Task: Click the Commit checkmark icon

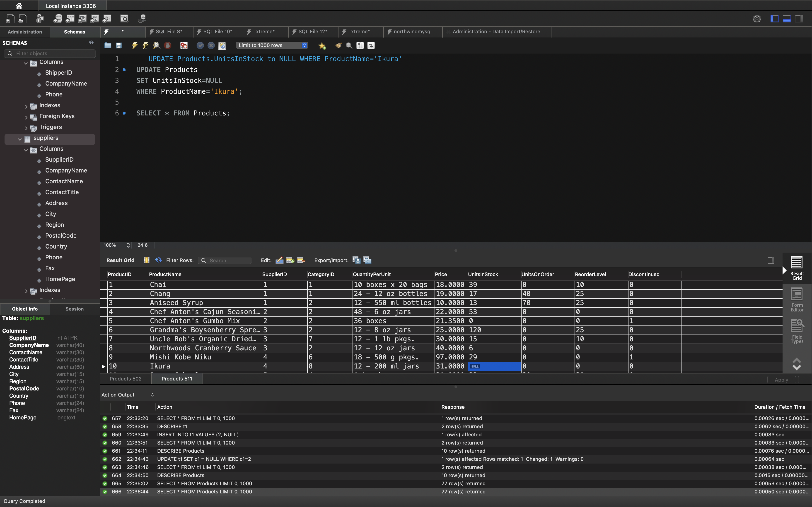Action: pyautogui.click(x=200, y=45)
